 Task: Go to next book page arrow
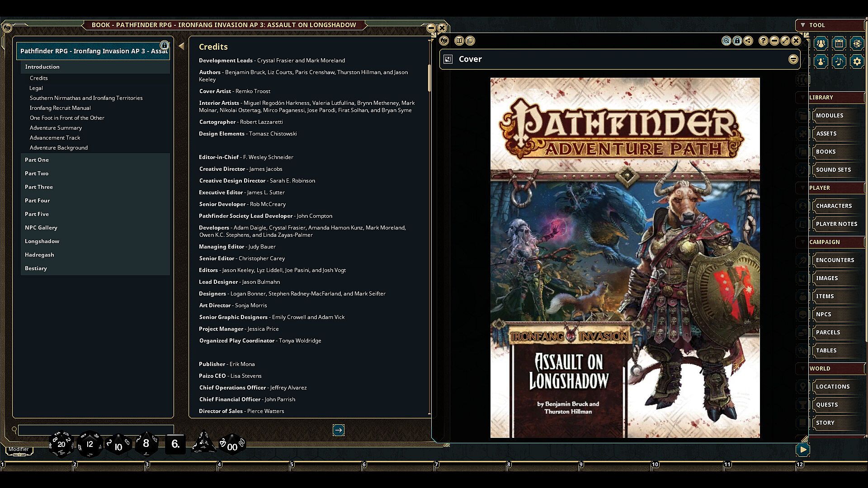[x=339, y=430]
